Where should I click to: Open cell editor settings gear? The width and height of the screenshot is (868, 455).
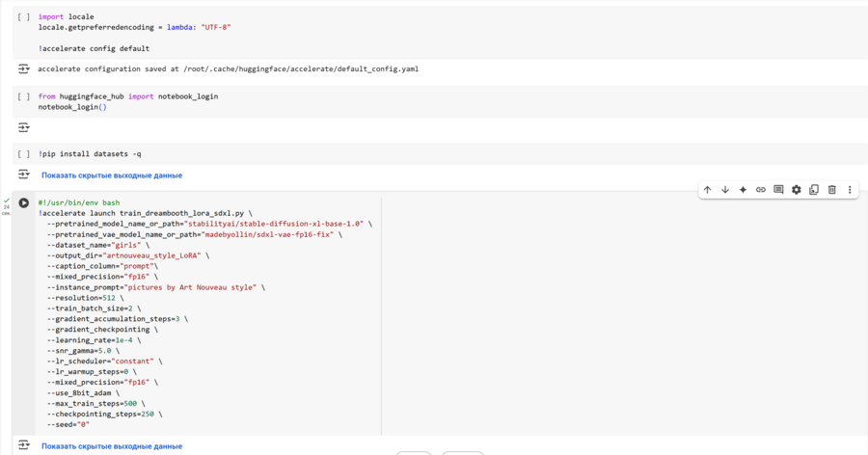(796, 190)
